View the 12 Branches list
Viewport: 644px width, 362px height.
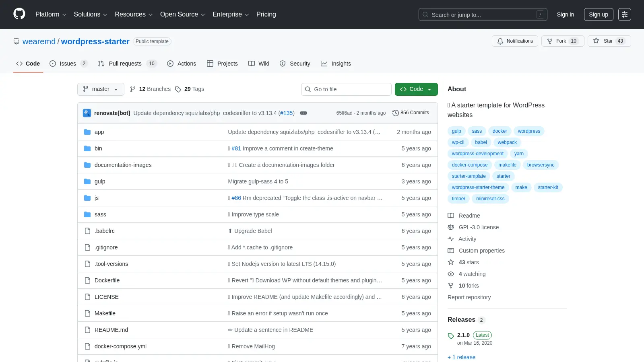[151, 89]
